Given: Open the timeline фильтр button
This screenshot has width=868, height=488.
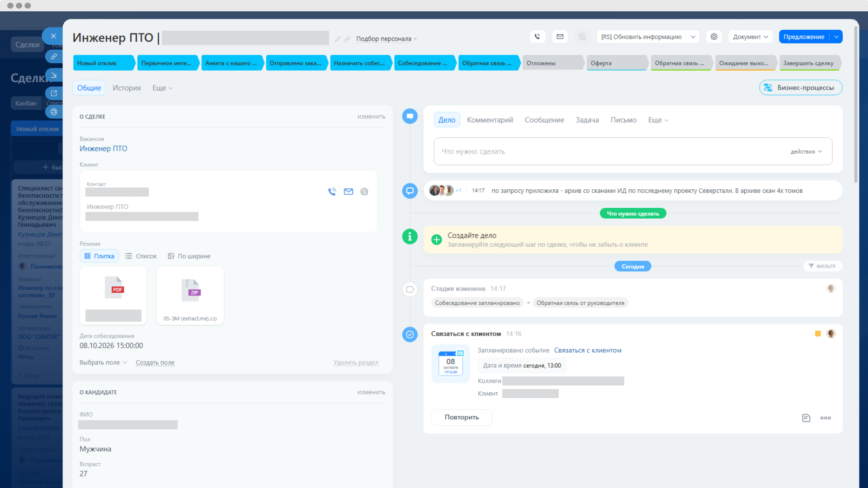Looking at the screenshot, I should point(822,266).
